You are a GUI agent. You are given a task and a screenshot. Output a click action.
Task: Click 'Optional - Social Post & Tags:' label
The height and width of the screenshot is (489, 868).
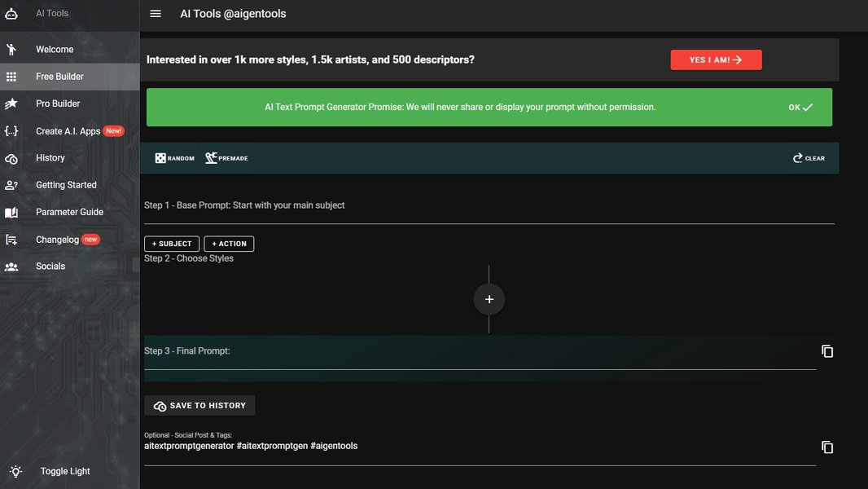[x=187, y=435]
